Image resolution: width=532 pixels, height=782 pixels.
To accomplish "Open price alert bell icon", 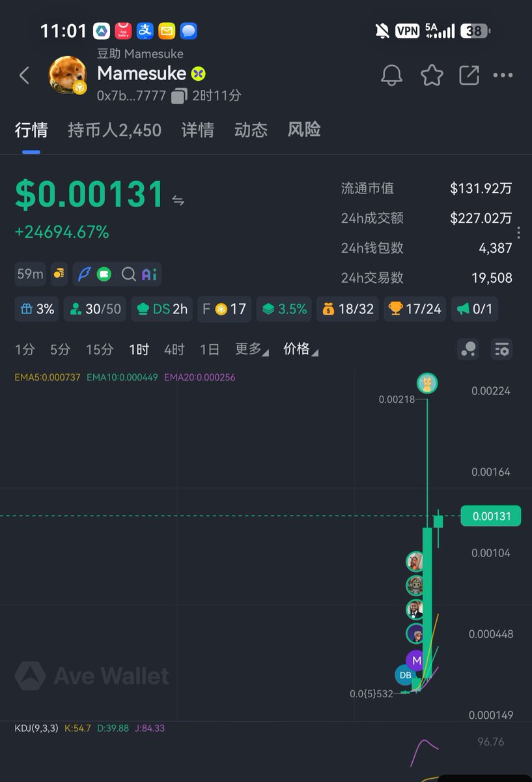I will point(391,76).
